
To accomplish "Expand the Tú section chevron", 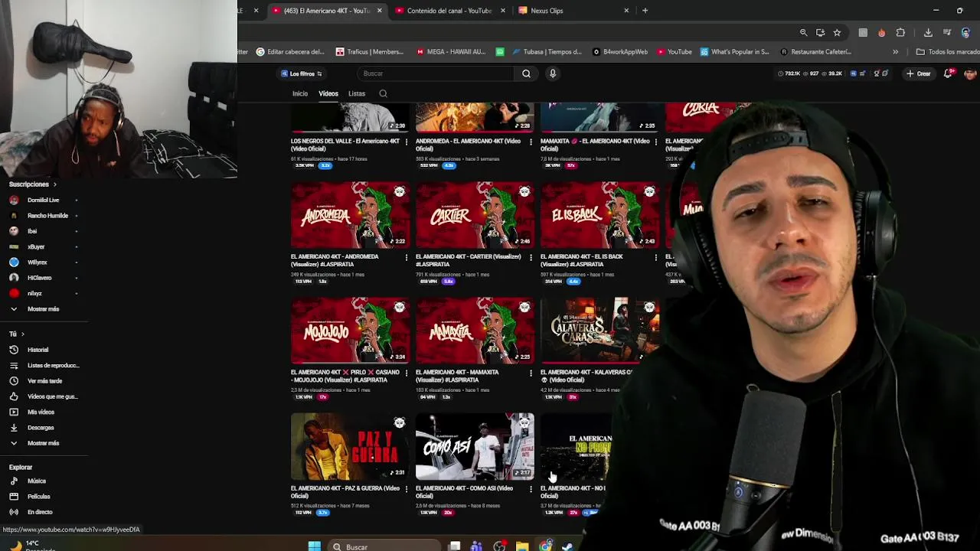I will coord(22,334).
